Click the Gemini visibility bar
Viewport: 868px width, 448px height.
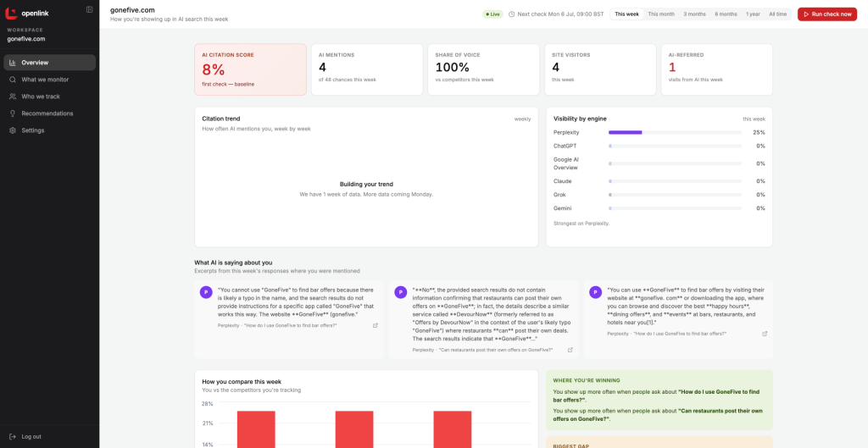coord(675,208)
